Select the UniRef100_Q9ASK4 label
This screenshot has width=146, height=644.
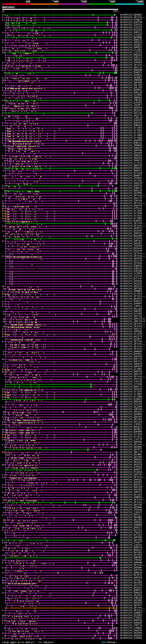(x=131, y=156)
